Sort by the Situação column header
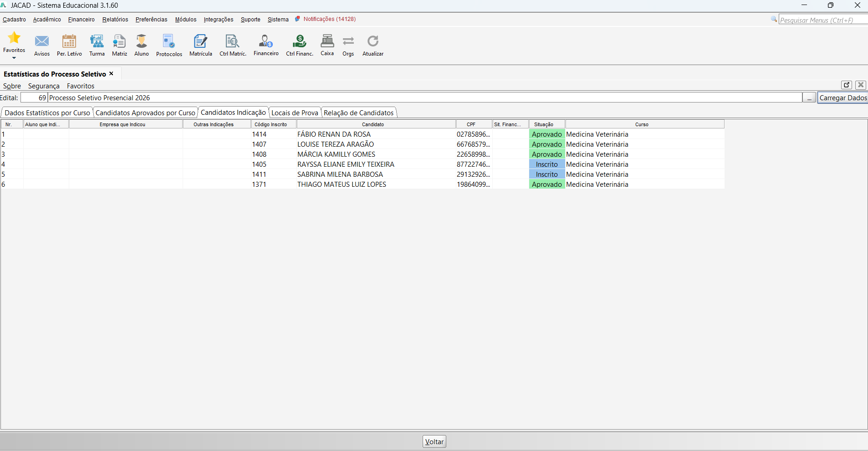Image resolution: width=868 pixels, height=451 pixels. 547,124
